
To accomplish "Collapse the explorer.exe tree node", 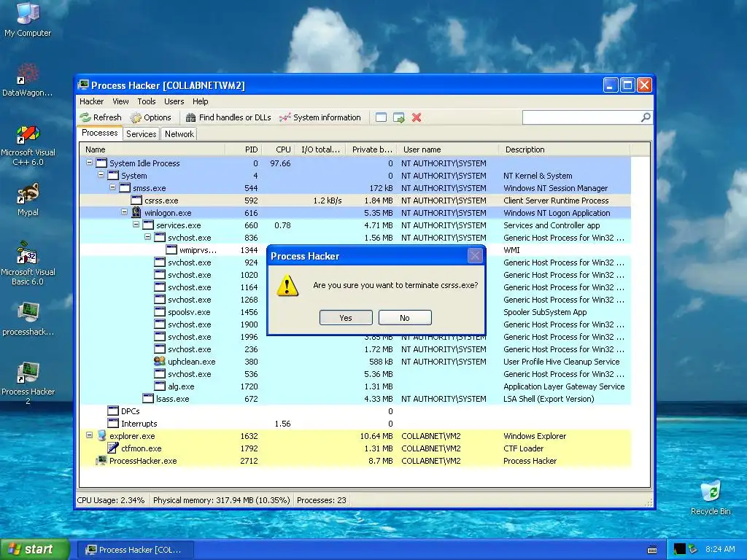I will pos(89,435).
